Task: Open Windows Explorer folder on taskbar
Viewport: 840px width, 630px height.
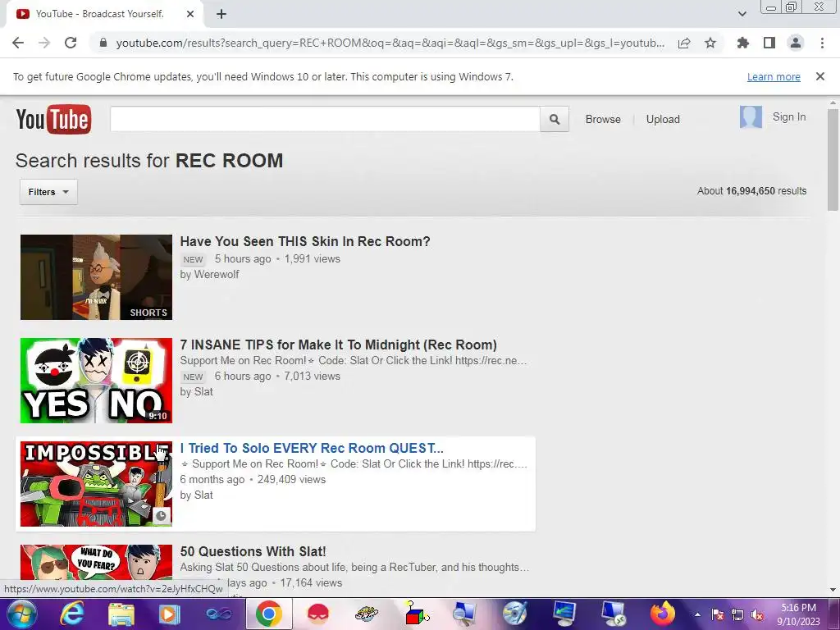Action: [121, 614]
